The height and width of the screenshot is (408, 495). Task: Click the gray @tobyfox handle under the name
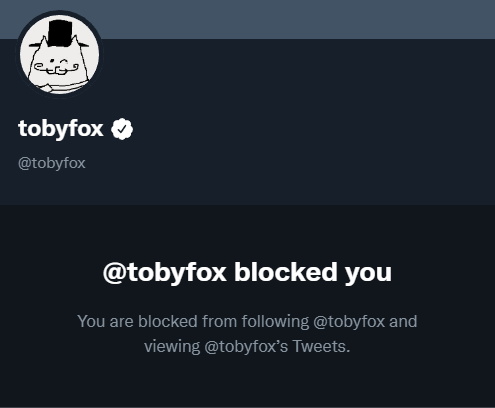52,163
